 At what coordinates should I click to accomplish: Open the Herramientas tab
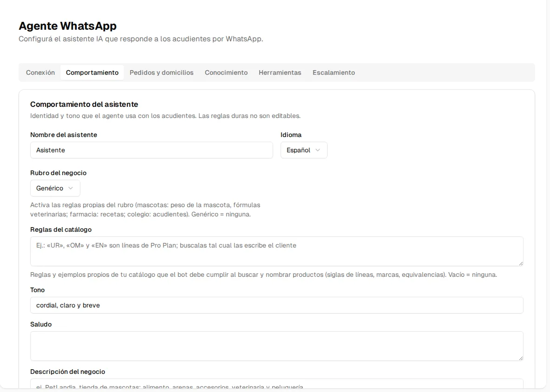(x=280, y=72)
